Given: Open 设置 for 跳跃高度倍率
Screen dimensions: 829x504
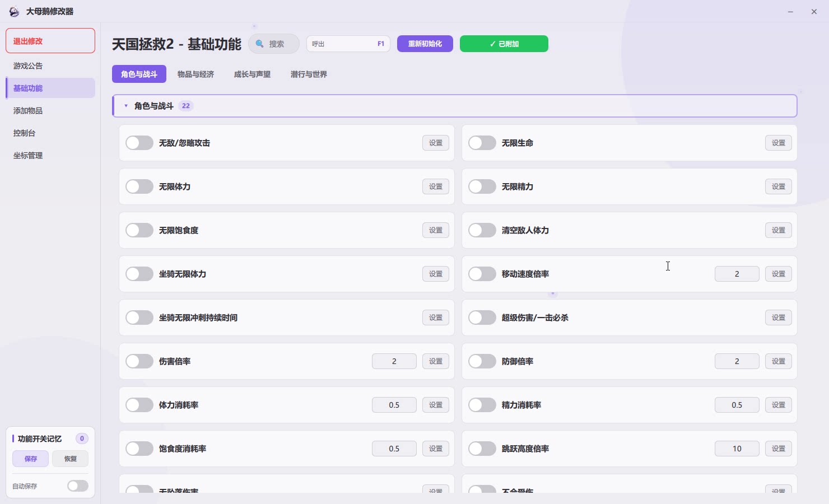Looking at the screenshot, I should [x=779, y=449].
